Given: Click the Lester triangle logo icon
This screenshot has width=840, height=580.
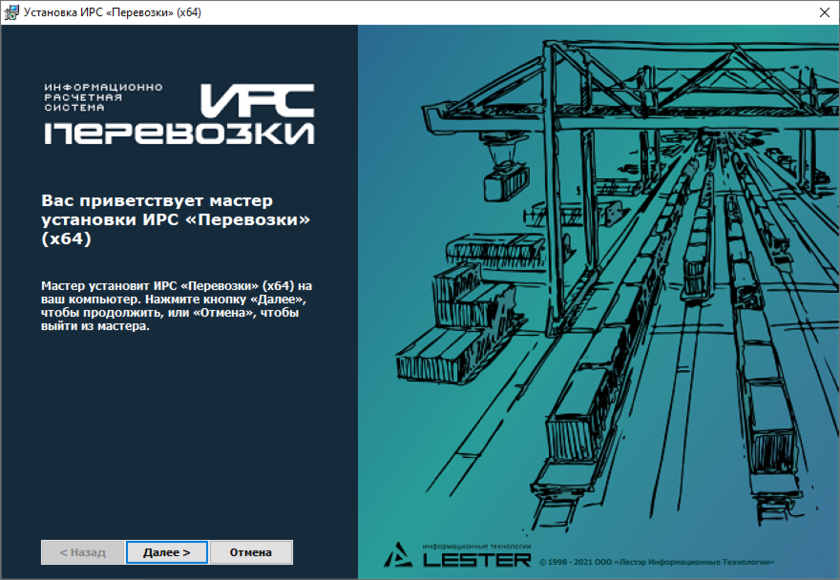Looking at the screenshot, I should point(400,554).
